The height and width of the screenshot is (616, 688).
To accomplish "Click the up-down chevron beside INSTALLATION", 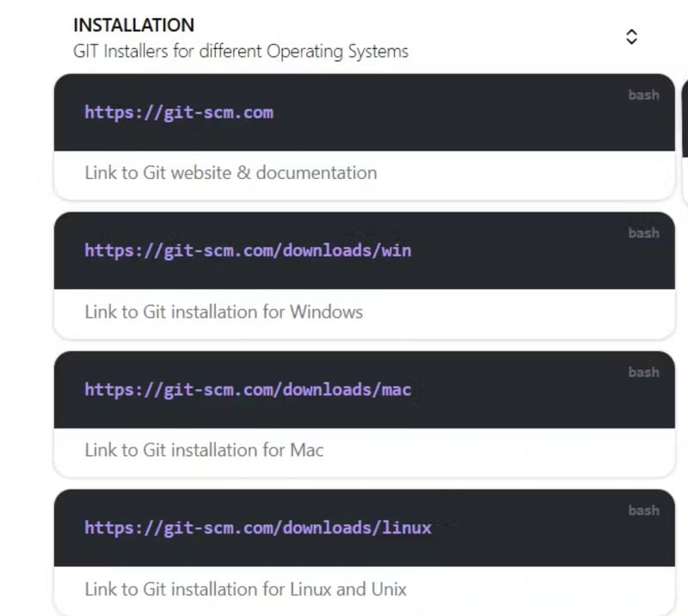I will pos(631,36).
